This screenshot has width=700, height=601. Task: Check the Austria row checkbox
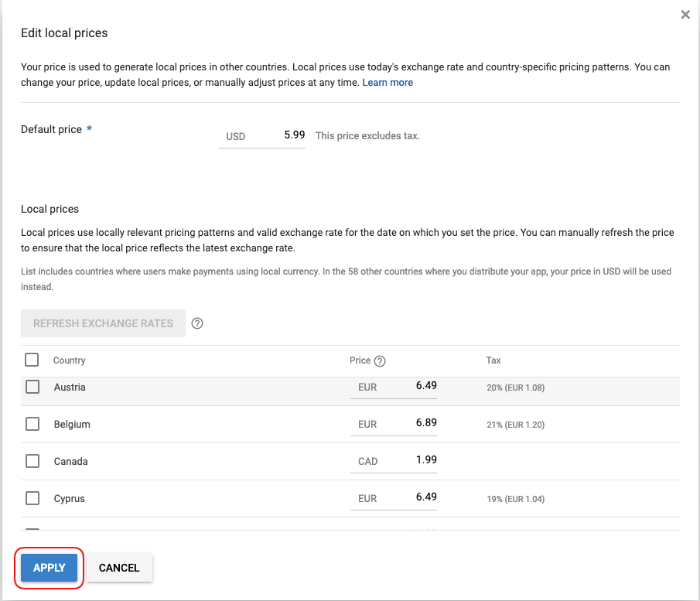[32, 387]
